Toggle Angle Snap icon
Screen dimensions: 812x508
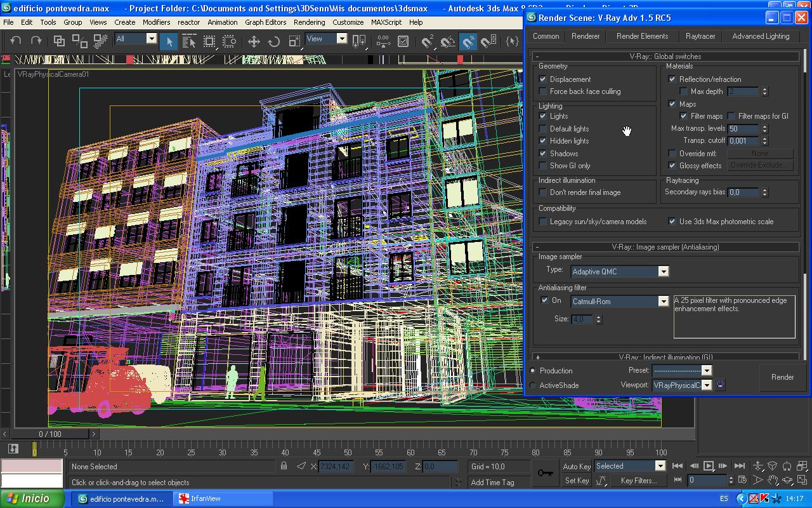448,42
